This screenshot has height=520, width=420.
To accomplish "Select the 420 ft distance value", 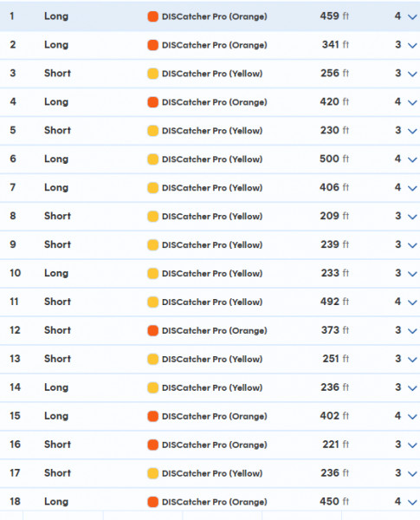I will click(334, 101).
